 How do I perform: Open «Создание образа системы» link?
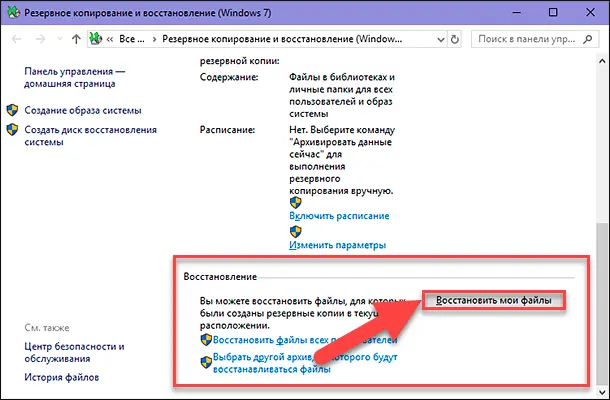pos(83,111)
